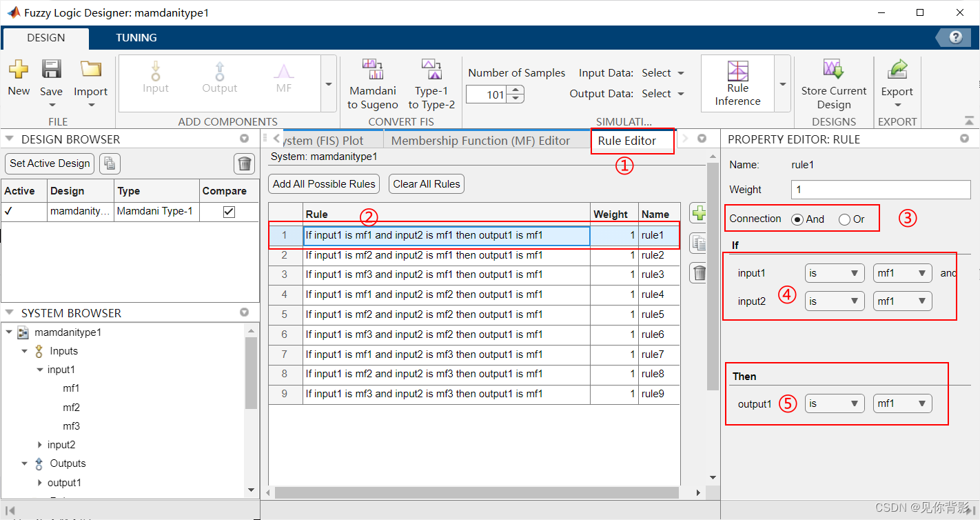
Task: Open the output1 mf1 membership dropdown
Action: (902, 403)
